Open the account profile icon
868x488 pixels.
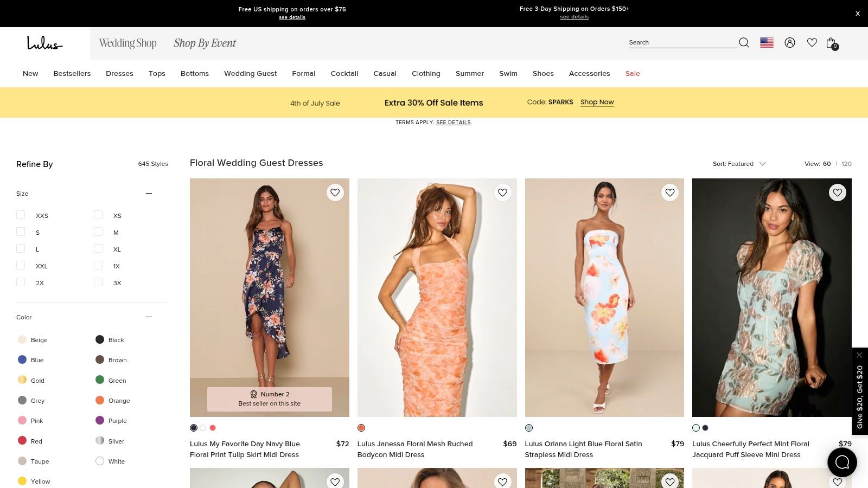click(x=790, y=42)
